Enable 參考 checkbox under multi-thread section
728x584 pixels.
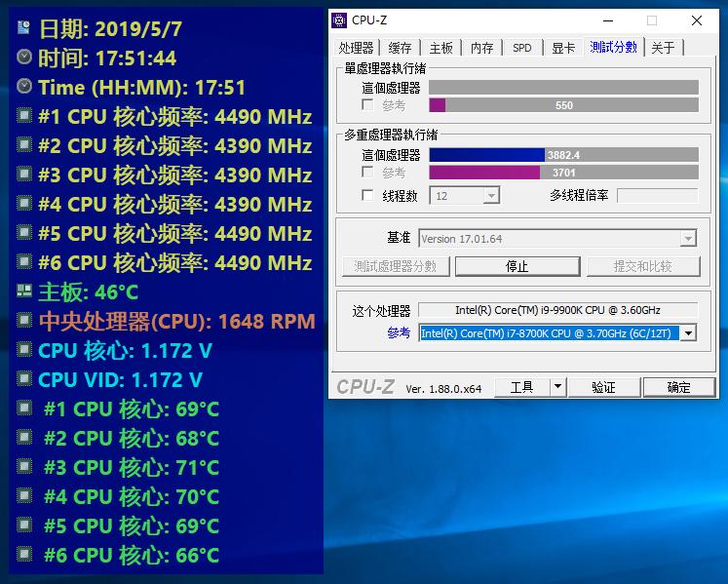367,173
